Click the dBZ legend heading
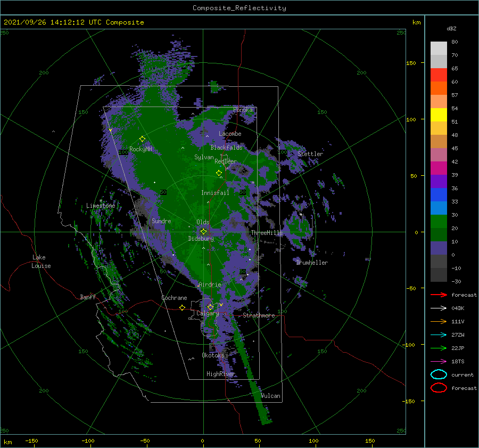The image size is (479, 448). [451, 28]
